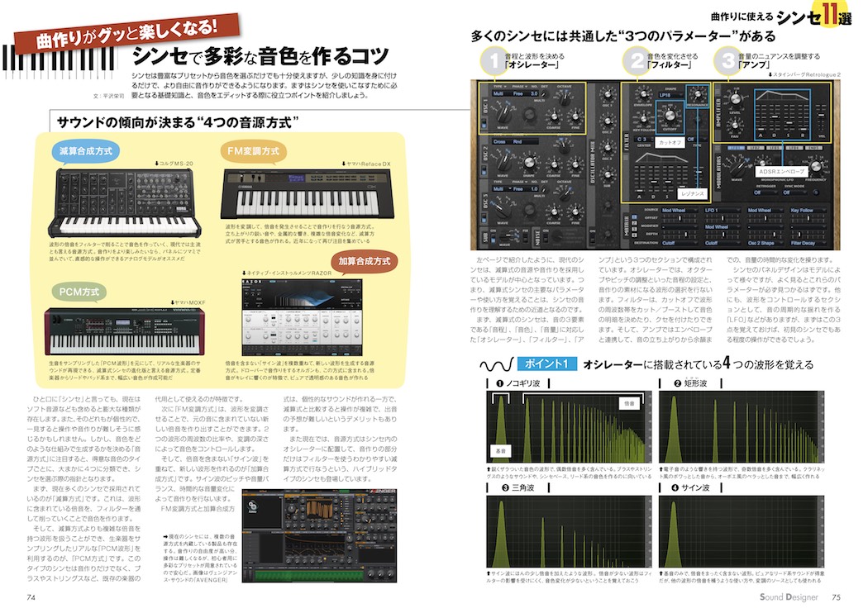Select the ENV3 tab in Modulators

pos(813,148)
